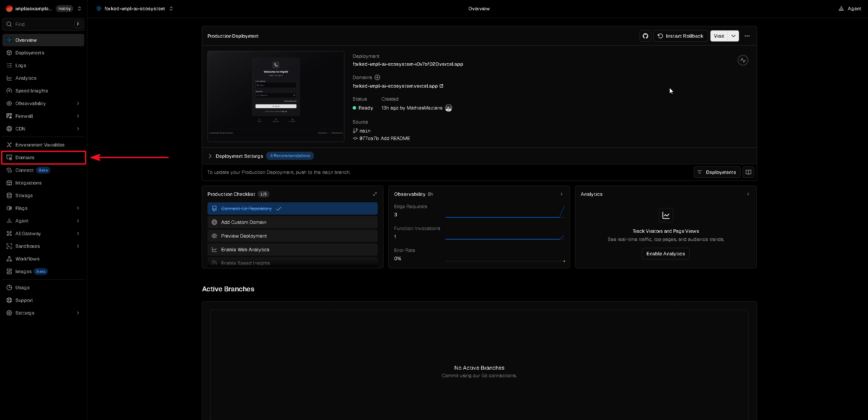Expand the Firewall sidebar submenu
This screenshot has height=420, width=868.
point(78,116)
